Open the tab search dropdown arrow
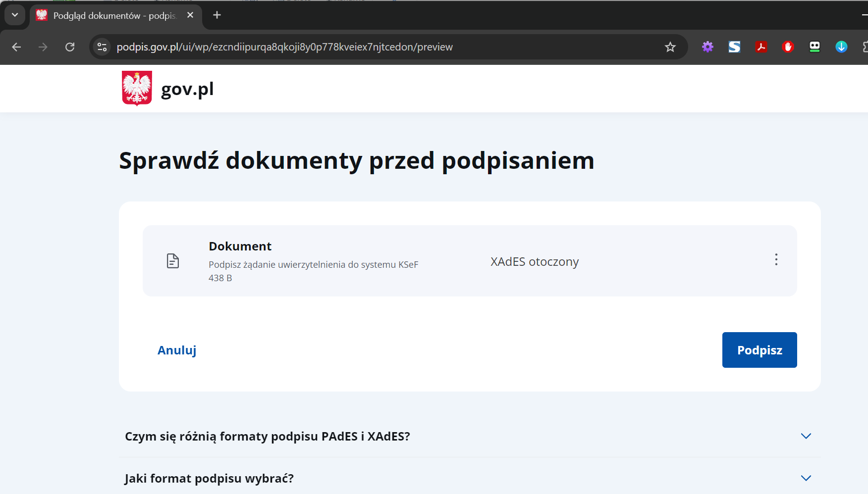 click(15, 15)
